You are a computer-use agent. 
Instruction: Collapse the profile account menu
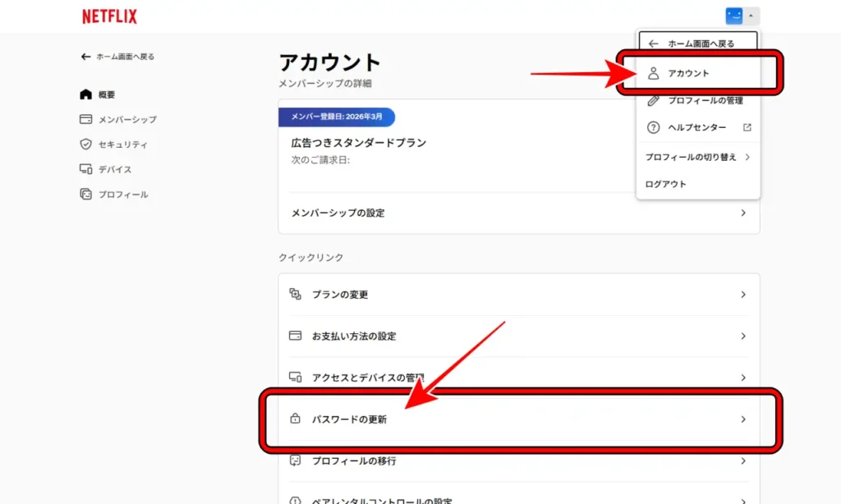(750, 14)
